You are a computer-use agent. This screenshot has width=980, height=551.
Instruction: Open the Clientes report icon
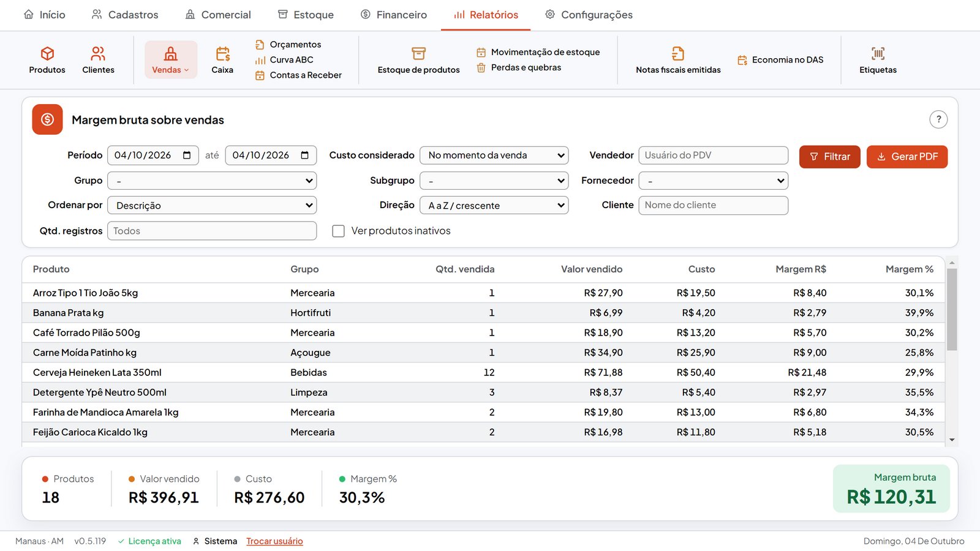(x=98, y=60)
